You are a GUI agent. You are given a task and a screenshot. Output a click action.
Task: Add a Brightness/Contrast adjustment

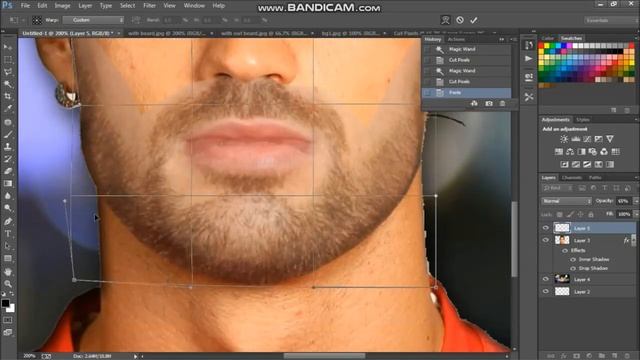pos(564,139)
